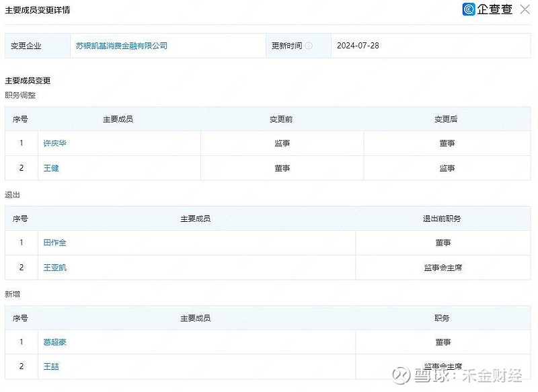This screenshot has width=538, height=392.
Task: Click the 新增 subsection label
Action: click(12, 295)
